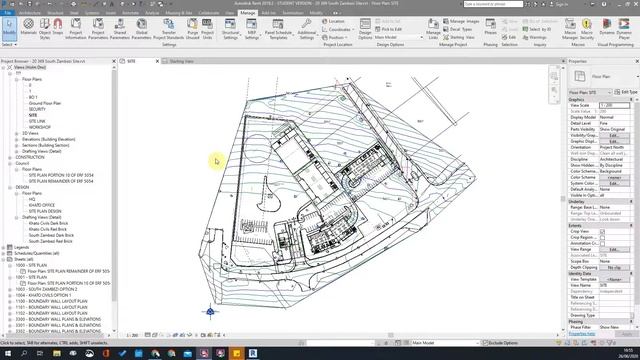Select SITE PLAN DESIGN view

[45, 211]
